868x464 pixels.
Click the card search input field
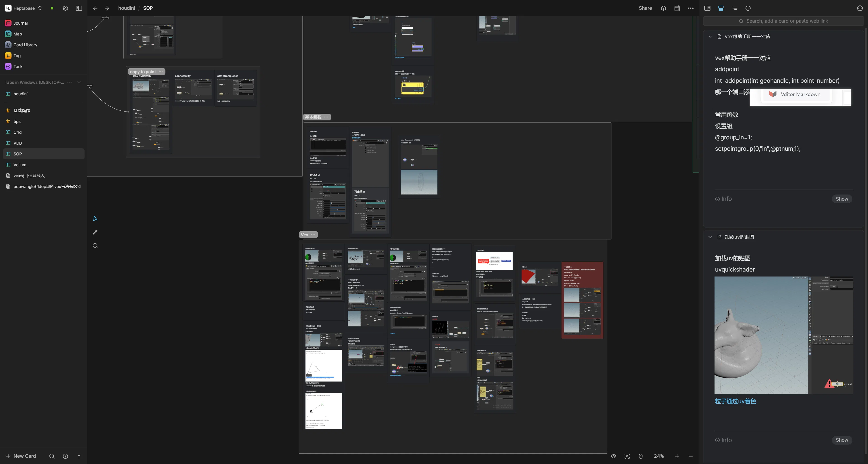(x=783, y=21)
